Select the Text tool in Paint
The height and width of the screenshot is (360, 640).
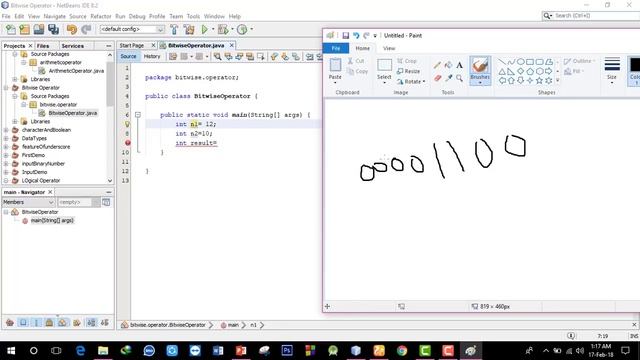pos(459,65)
